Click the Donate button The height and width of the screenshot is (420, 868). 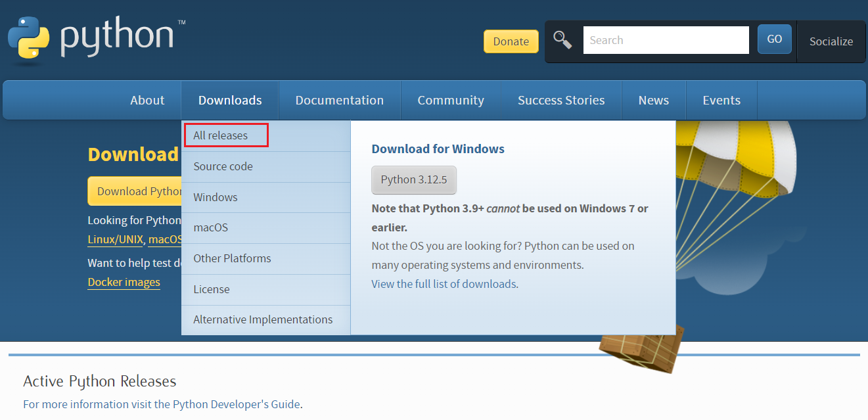511,41
